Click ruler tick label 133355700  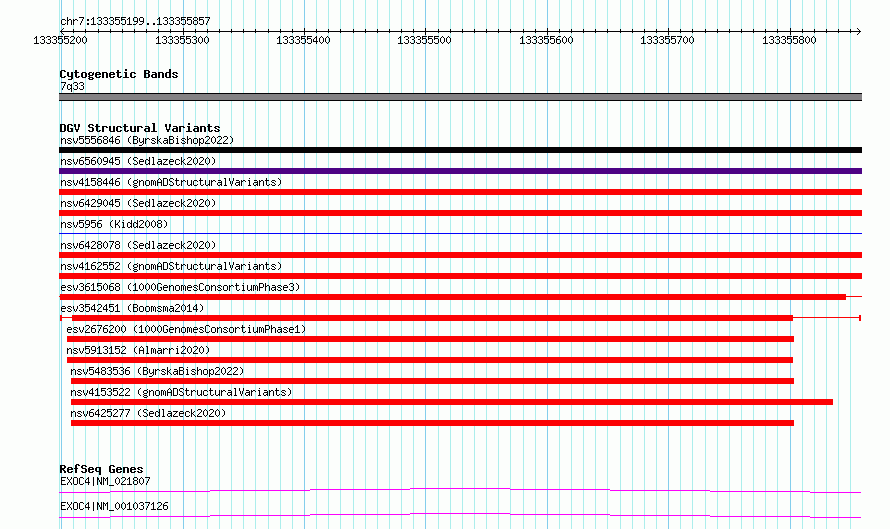click(x=667, y=40)
